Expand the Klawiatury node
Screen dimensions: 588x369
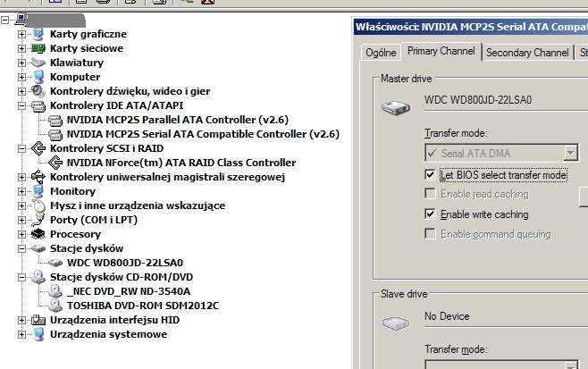click(21, 63)
